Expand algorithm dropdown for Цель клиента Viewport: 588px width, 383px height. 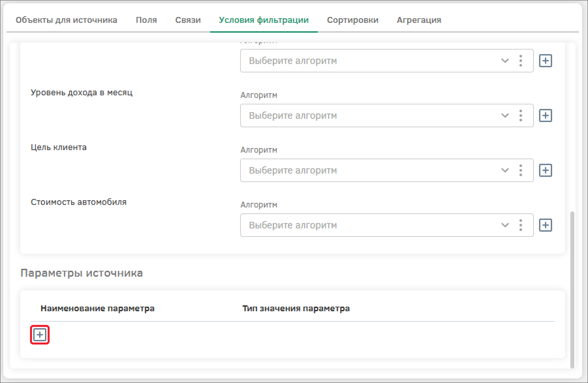505,170
